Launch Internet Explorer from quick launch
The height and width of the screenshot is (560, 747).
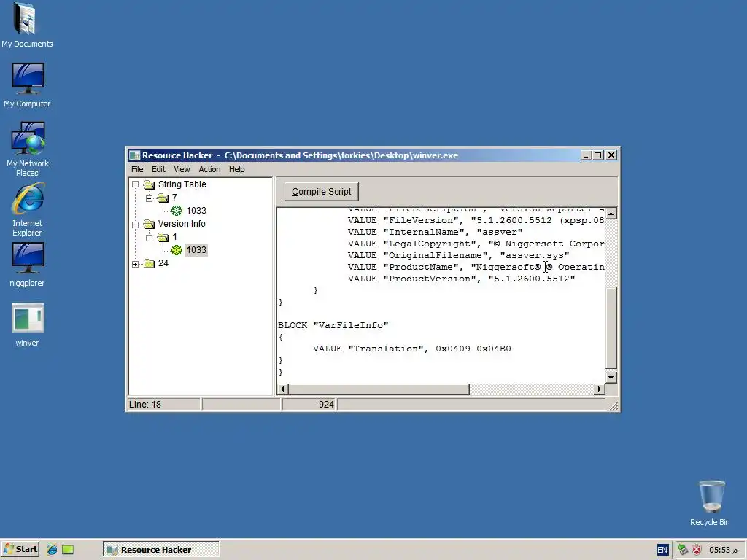[52, 550]
